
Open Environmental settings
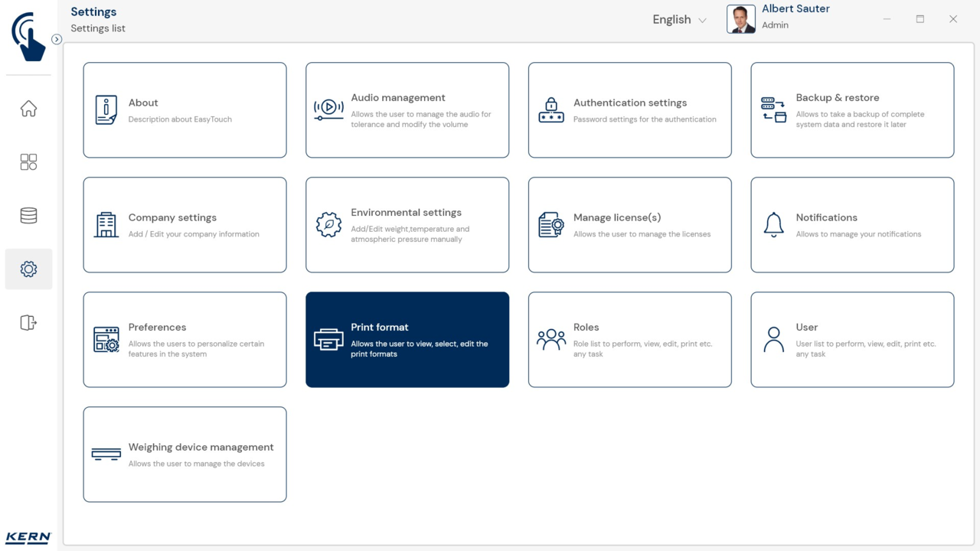click(407, 225)
